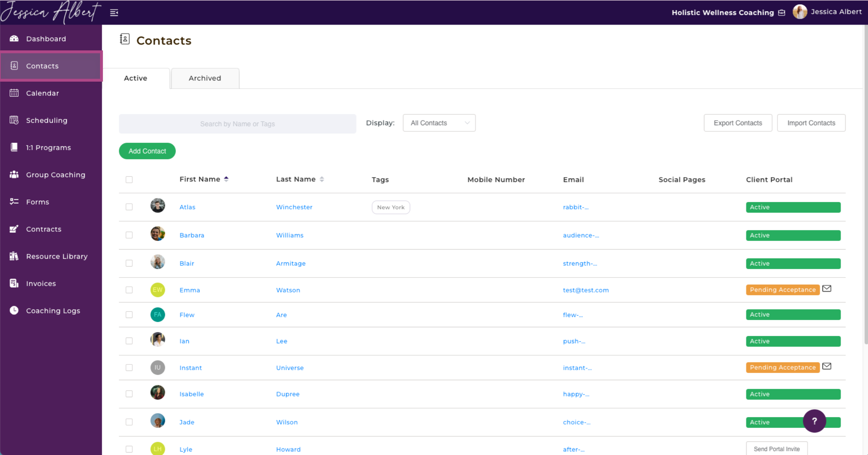Click the Invoices icon in sidebar
868x455 pixels.
(x=14, y=283)
